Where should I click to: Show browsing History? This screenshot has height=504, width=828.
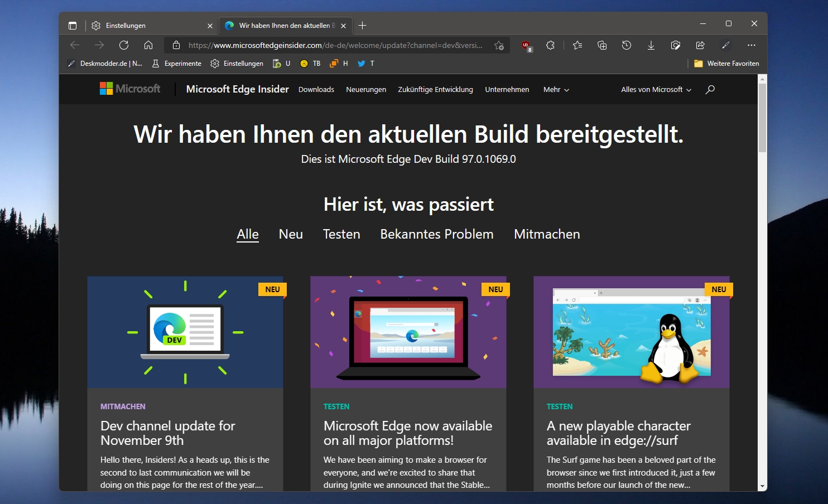pyautogui.click(x=627, y=45)
